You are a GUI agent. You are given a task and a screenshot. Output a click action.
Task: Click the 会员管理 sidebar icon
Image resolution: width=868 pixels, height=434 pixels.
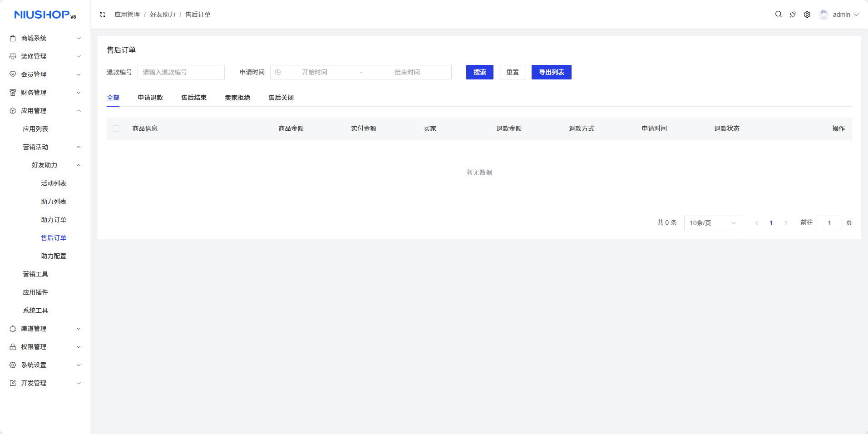click(13, 74)
